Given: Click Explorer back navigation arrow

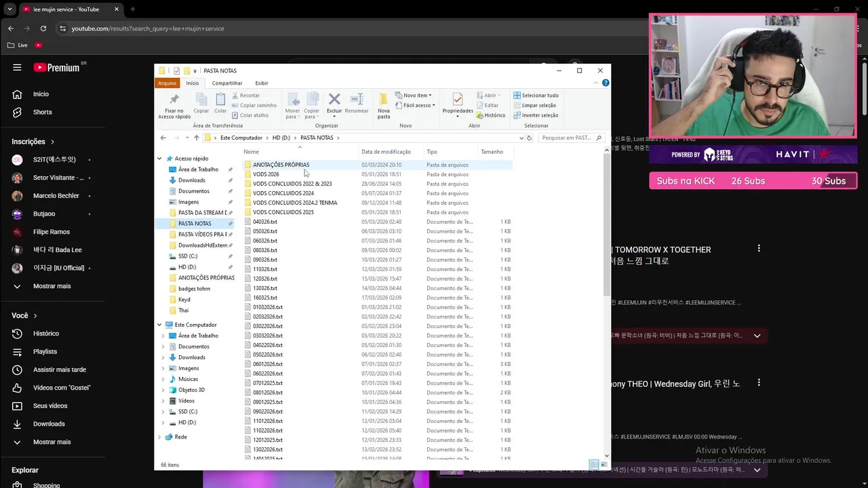Looking at the screenshot, I should 163,138.
